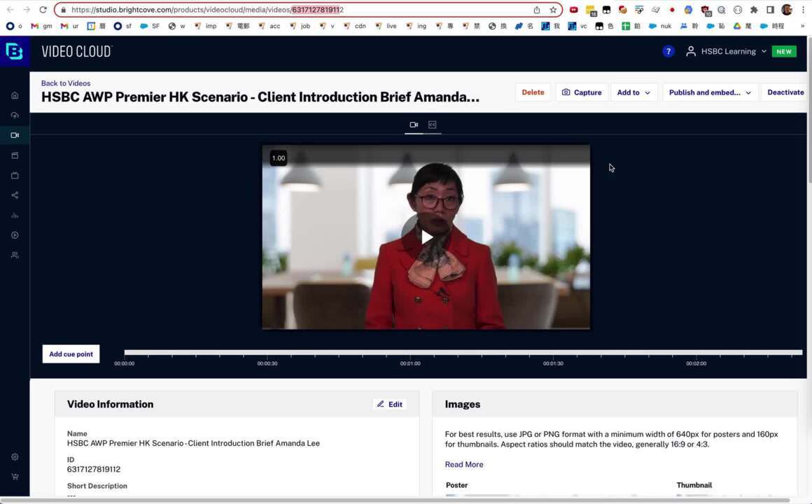The width and height of the screenshot is (812, 504).
Task: Open the Upload module cloud icon
Action: coord(15,115)
